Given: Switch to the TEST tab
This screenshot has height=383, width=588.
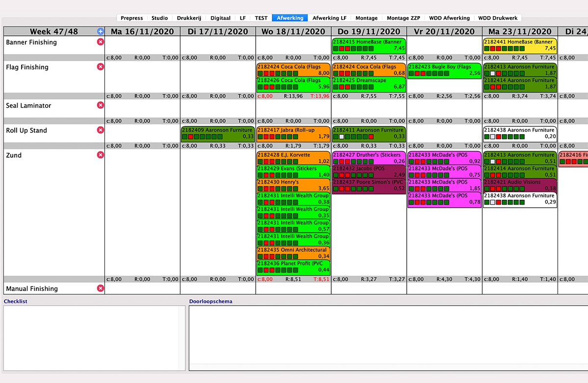Looking at the screenshot, I should [261, 18].
